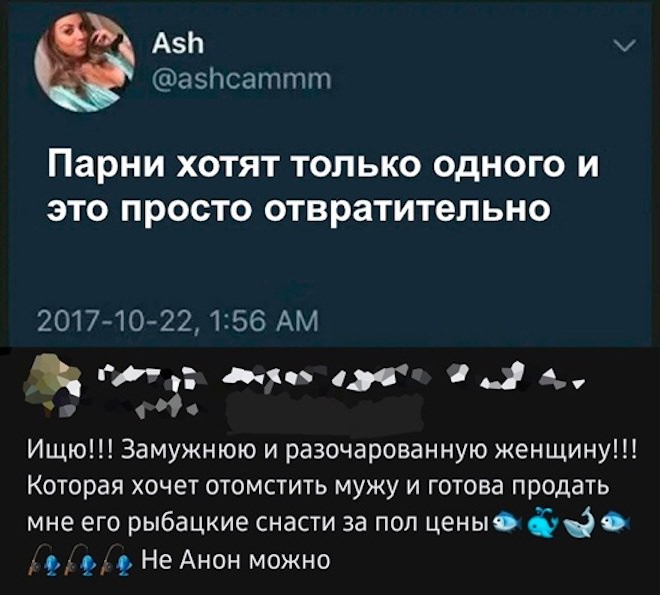Select the text "Не Анон можно"
Image resolution: width=660 pixels, height=595 pixels.
tap(236, 560)
